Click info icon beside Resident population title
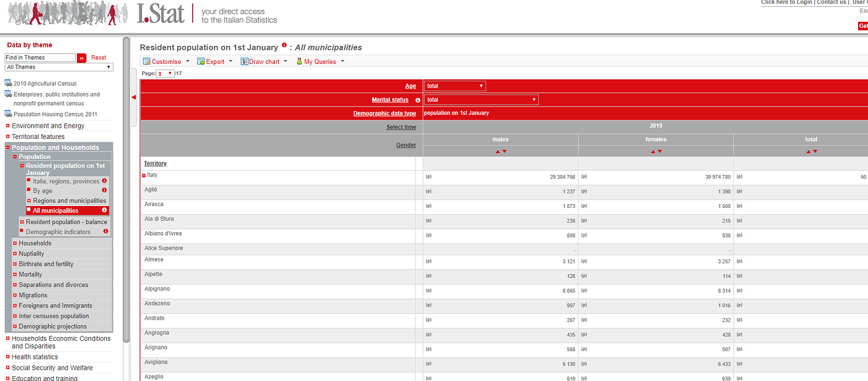The image size is (868, 381). coord(284,45)
